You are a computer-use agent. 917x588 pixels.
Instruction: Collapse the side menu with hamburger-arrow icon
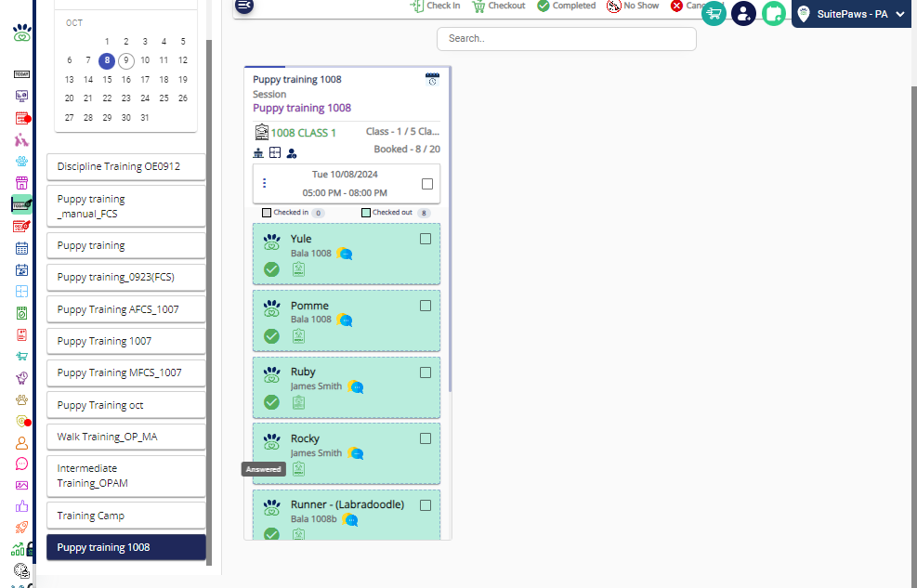(243, 6)
